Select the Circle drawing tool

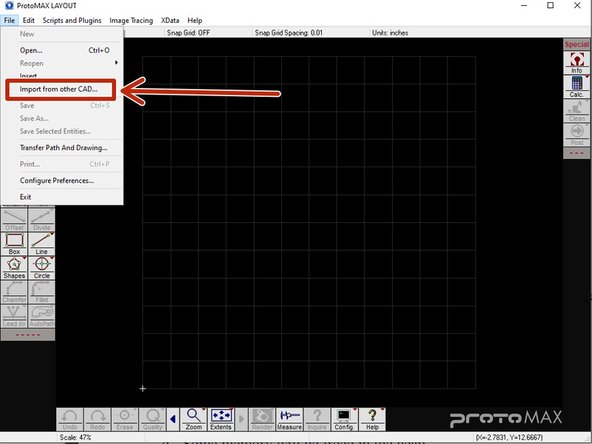point(42,268)
